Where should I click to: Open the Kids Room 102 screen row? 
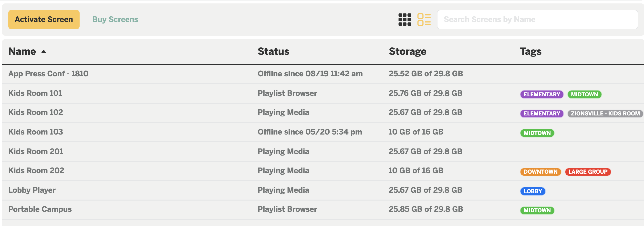pos(322,113)
